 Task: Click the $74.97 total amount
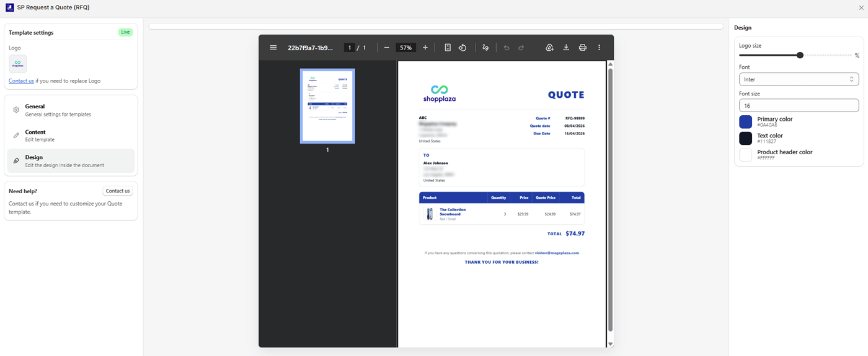575,233
